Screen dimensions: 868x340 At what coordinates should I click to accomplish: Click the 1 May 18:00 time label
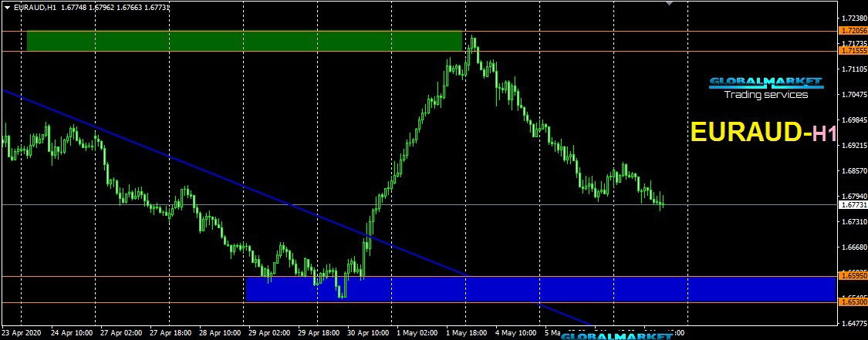(466, 333)
